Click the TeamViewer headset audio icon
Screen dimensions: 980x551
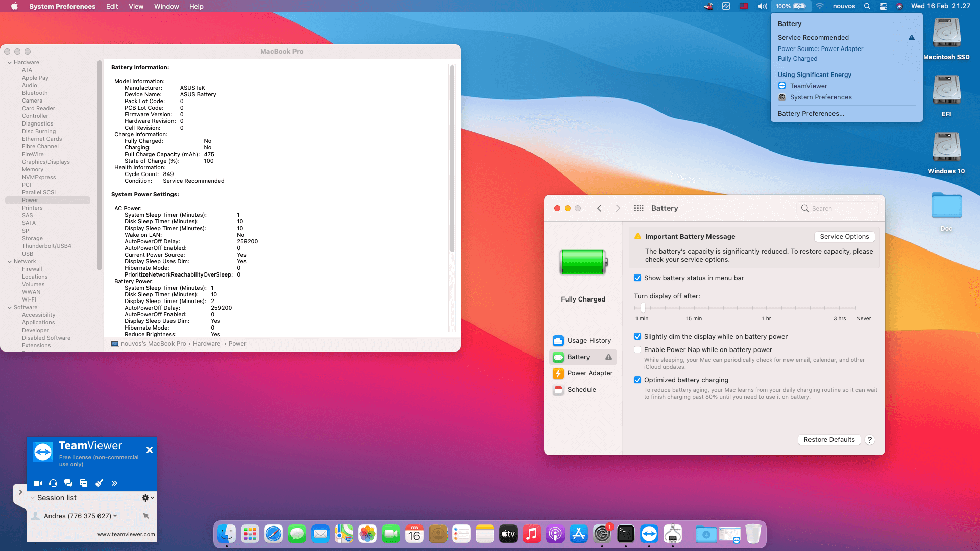pos(53,483)
